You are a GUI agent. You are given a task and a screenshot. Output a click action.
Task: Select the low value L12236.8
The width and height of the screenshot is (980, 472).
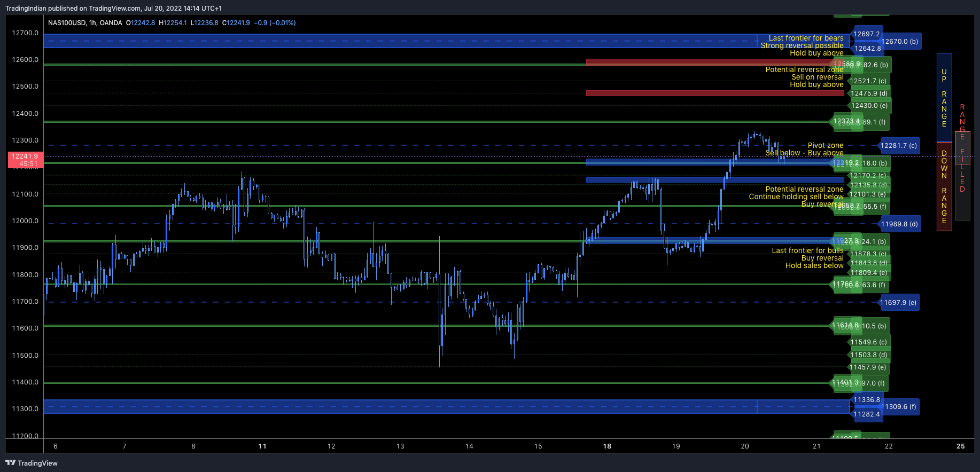[204, 23]
